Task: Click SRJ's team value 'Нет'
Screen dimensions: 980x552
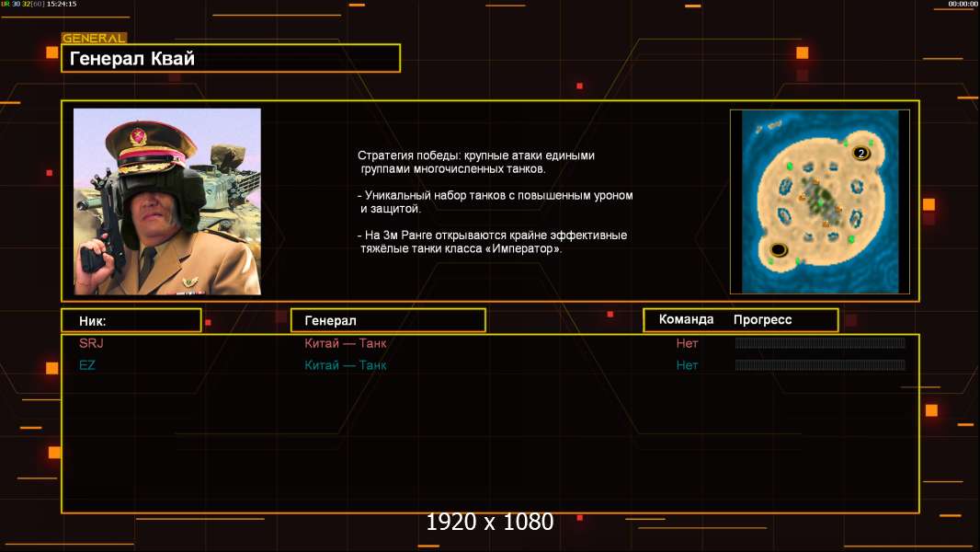Action: [x=687, y=343]
